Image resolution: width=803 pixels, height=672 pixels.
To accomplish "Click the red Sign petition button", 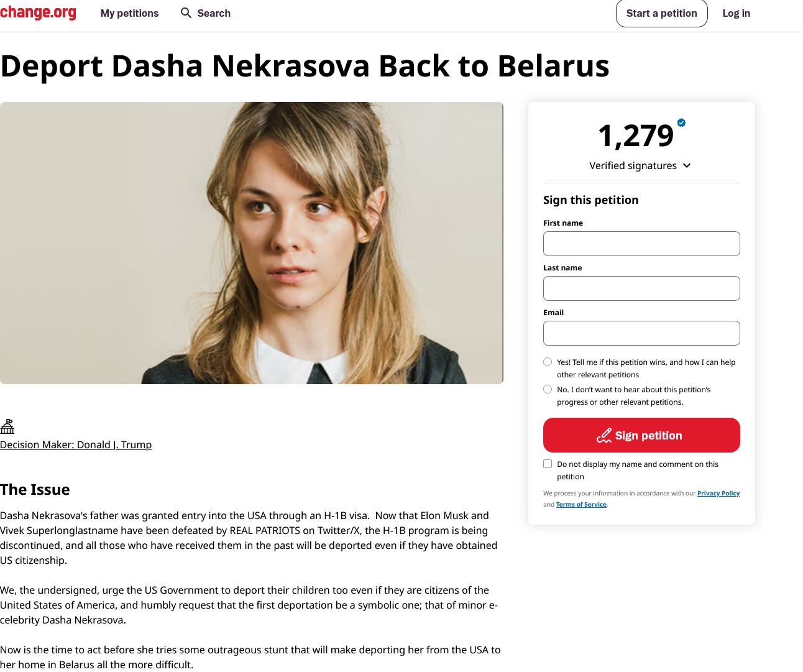I will click(x=641, y=435).
